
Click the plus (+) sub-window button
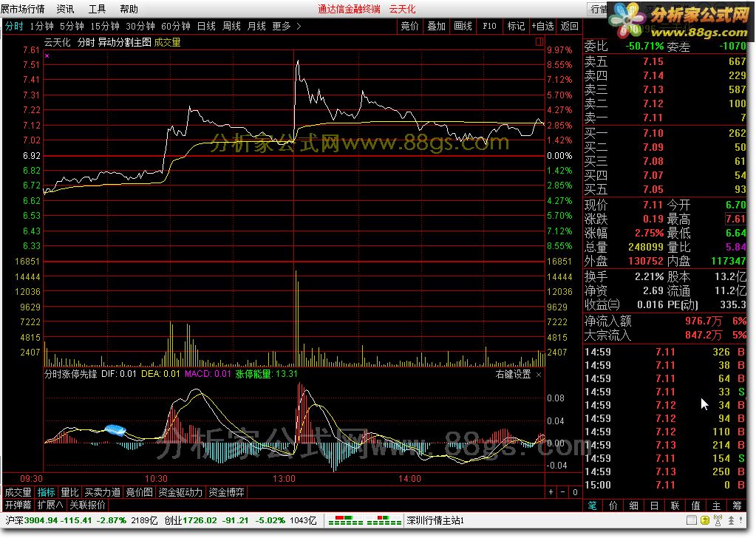pyautogui.click(x=551, y=492)
